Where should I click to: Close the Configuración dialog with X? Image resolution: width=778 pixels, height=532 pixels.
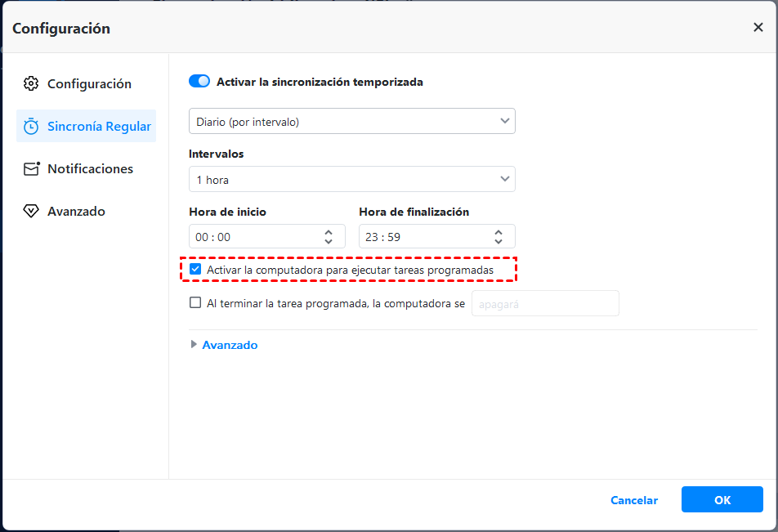tap(758, 28)
